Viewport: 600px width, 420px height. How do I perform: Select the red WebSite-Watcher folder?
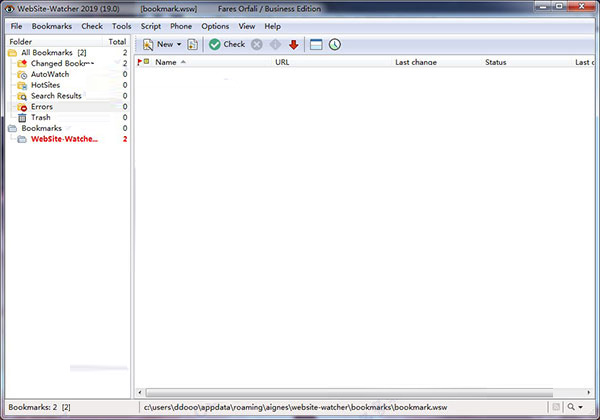[64, 139]
